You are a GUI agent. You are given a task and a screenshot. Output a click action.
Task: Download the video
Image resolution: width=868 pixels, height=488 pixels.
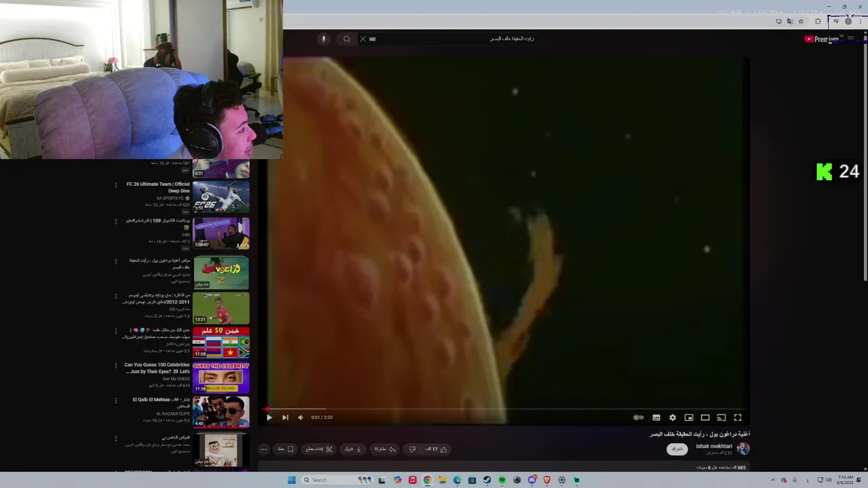tap(353, 449)
